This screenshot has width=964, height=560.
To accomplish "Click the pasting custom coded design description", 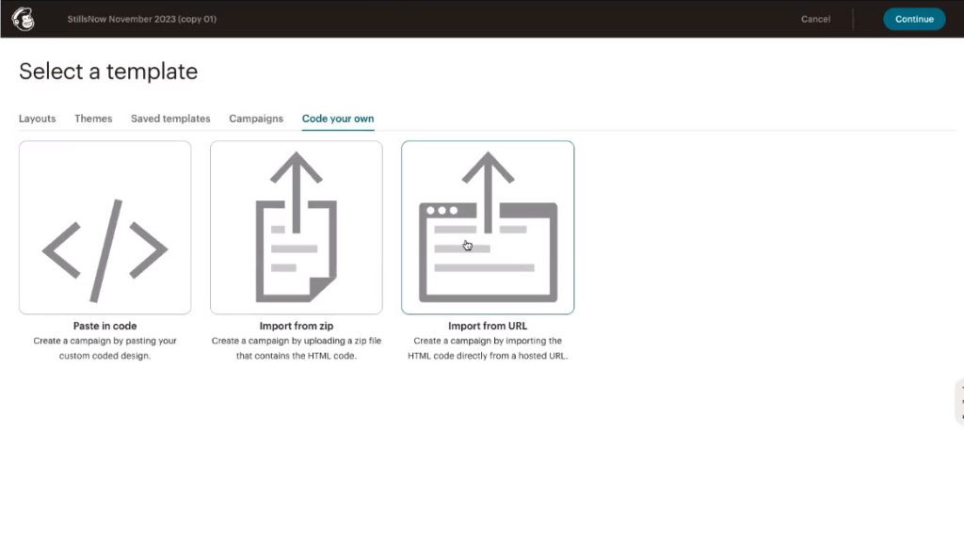I will [104, 348].
